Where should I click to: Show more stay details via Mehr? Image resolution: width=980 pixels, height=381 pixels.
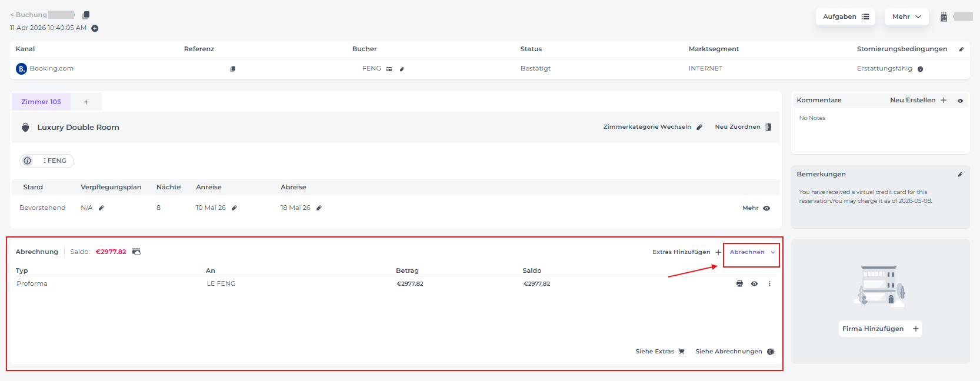pyautogui.click(x=755, y=208)
